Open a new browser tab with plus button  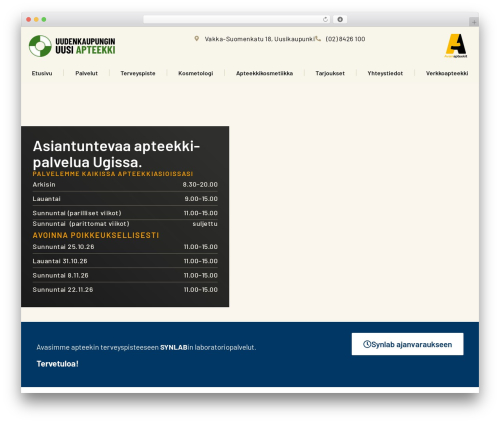(x=474, y=22)
